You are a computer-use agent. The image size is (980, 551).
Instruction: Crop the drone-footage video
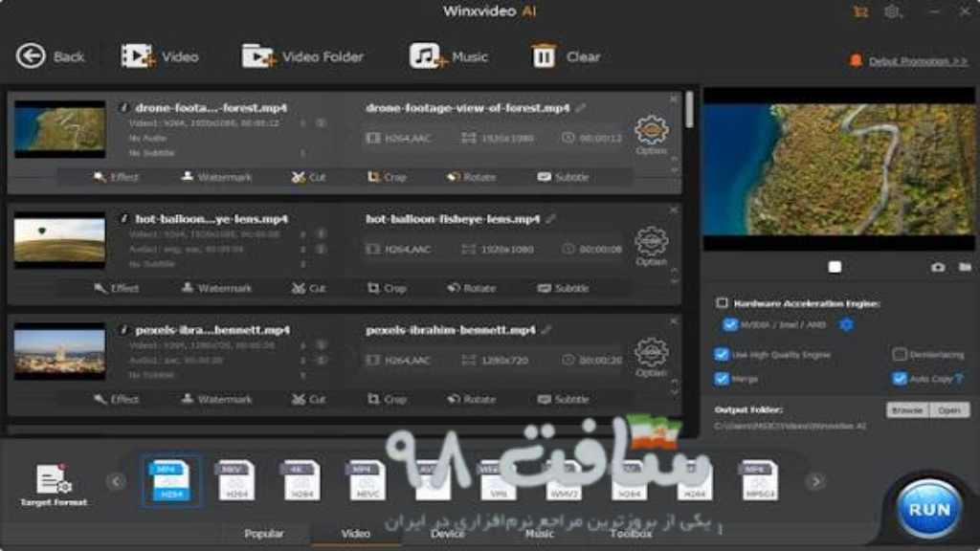(387, 177)
